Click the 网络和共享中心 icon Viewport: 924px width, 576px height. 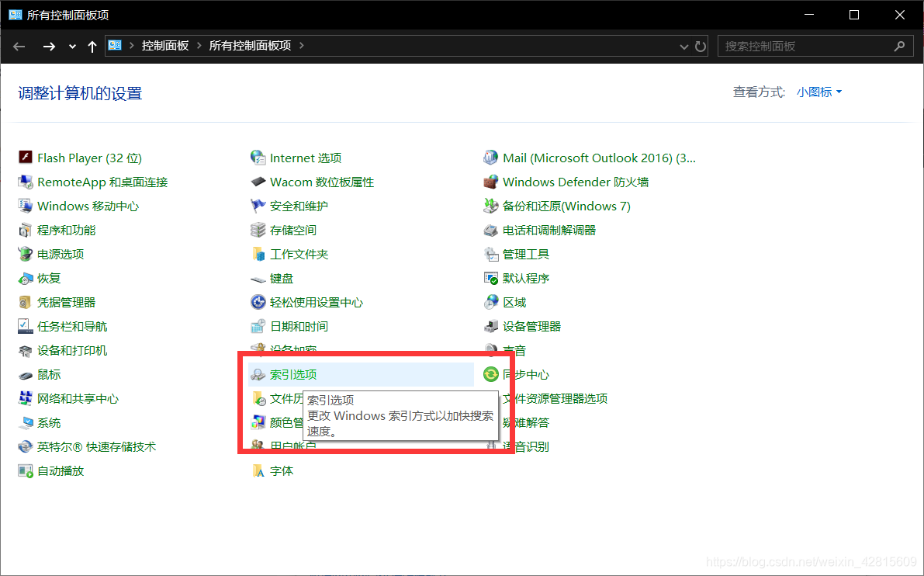click(x=25, y=398)
